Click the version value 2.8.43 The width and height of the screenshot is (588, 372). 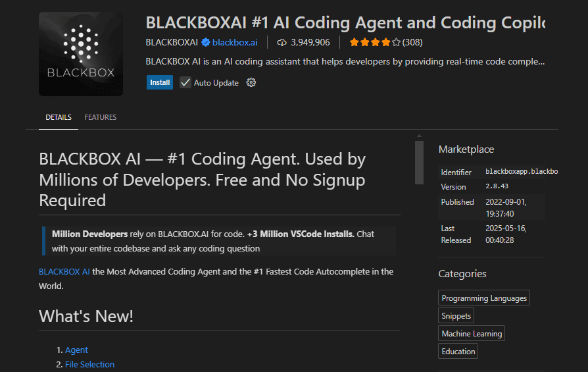click(497, 186)
